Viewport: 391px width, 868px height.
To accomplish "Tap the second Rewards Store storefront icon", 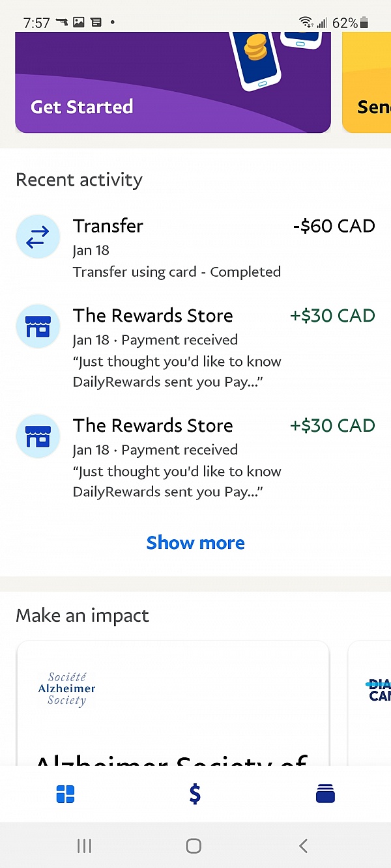I will [37, 436].
